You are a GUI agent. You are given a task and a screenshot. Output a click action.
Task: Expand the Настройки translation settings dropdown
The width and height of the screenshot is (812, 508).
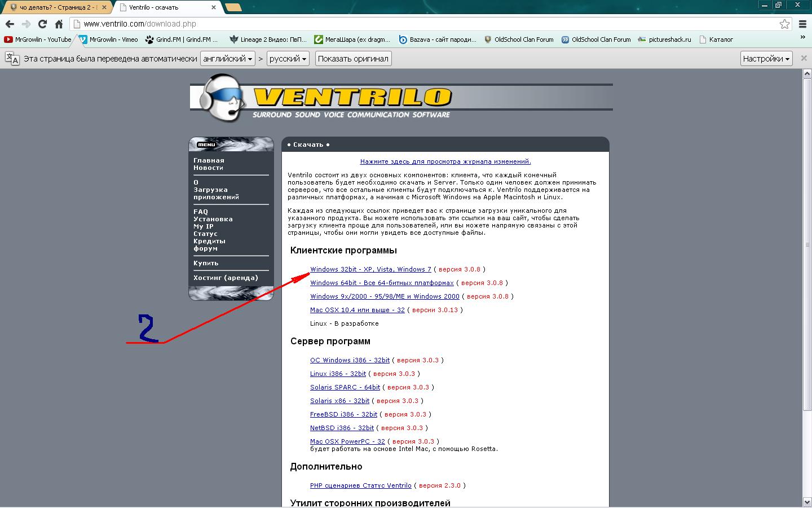766,59
